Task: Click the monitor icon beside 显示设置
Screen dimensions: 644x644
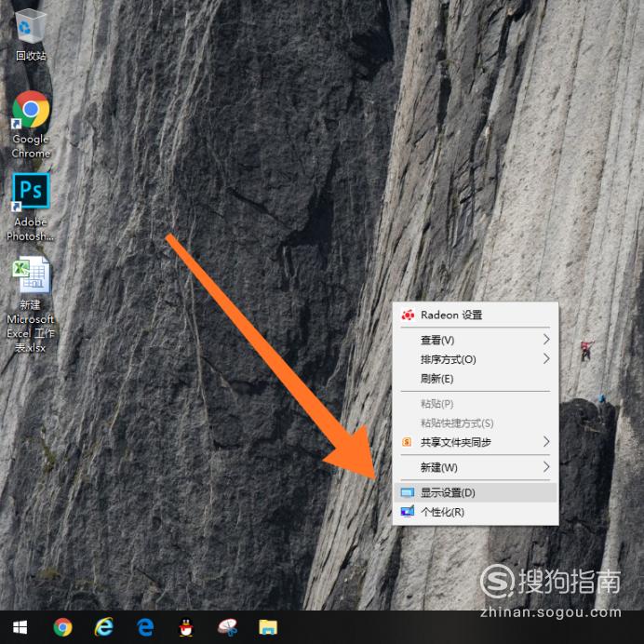Action: 408,492
